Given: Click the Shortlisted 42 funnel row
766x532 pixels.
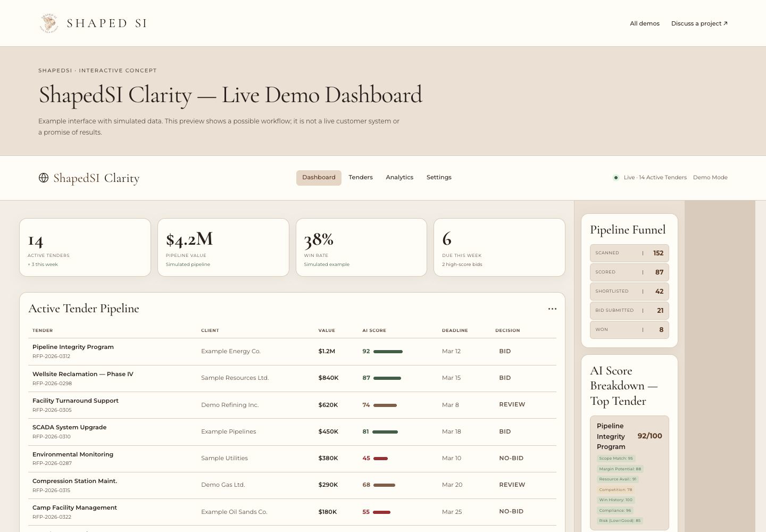Looking at the screenshot, I should [629, 292].
